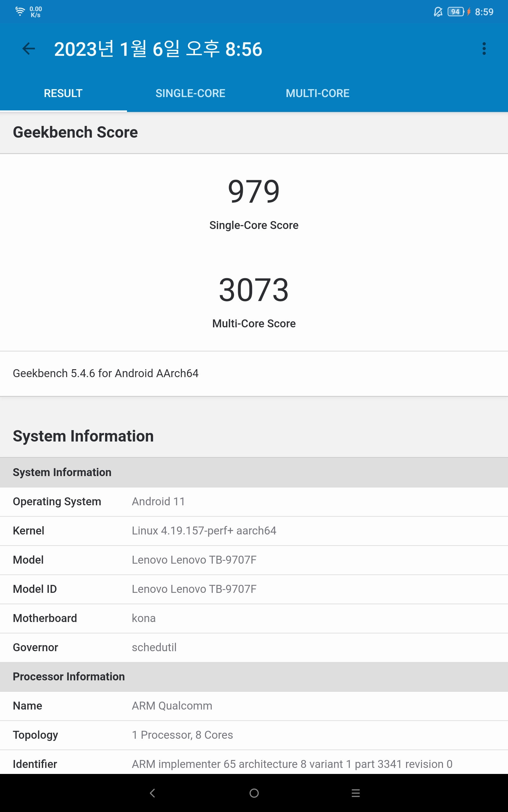Viewport: 508px width, 812px height.
Task: Tap the kona motherboard value
Action: click(144, 618)
